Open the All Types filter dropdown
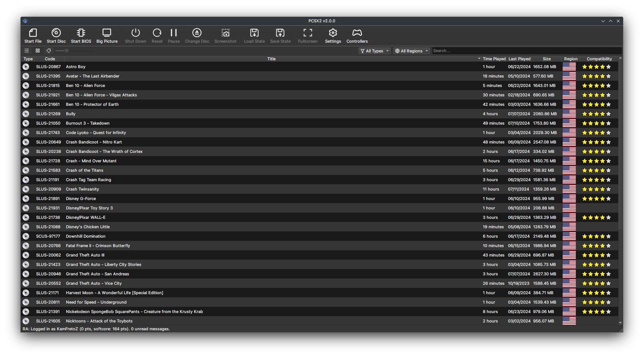Viewport: 644px width, 357px height. (x=374, y=51)
